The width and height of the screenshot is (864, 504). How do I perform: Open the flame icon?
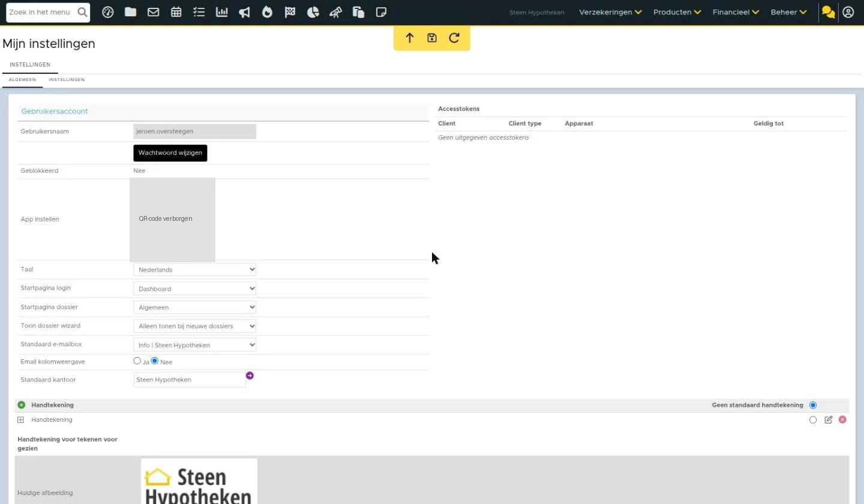[268, 12]
